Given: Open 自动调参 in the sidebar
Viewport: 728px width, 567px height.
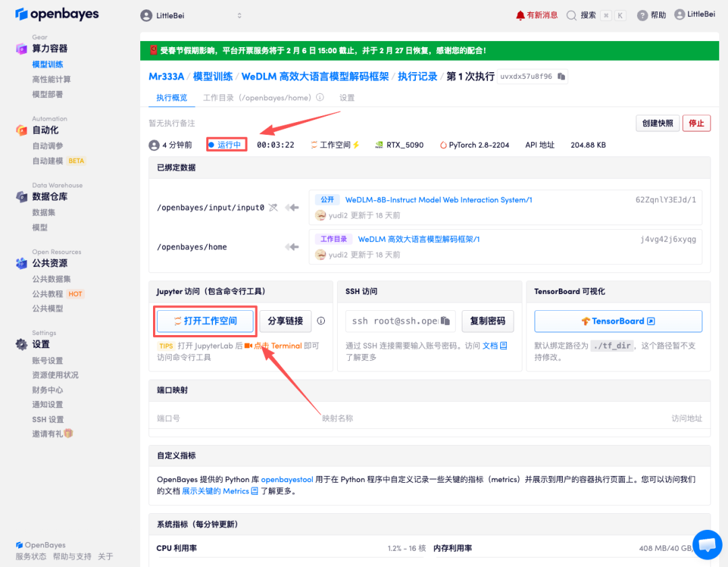Looking at the screenshot, I should (x=47, y=146).
